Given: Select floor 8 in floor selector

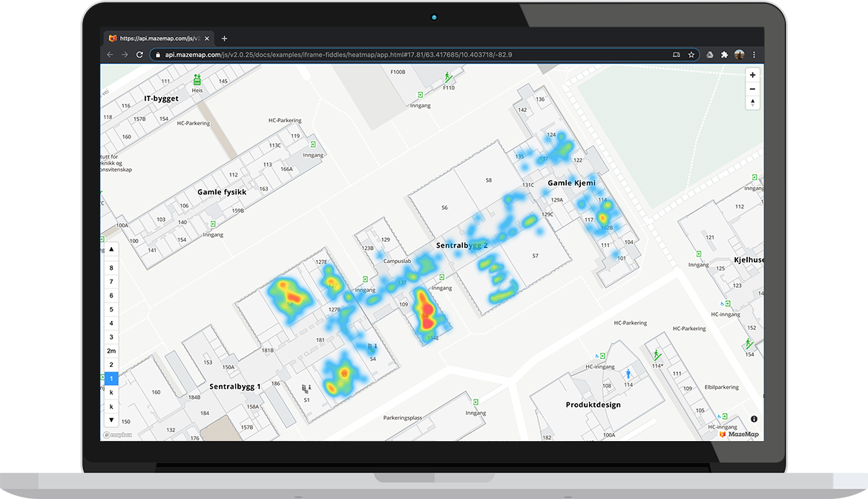Looking at the screenshot, I should pos(111,268).
